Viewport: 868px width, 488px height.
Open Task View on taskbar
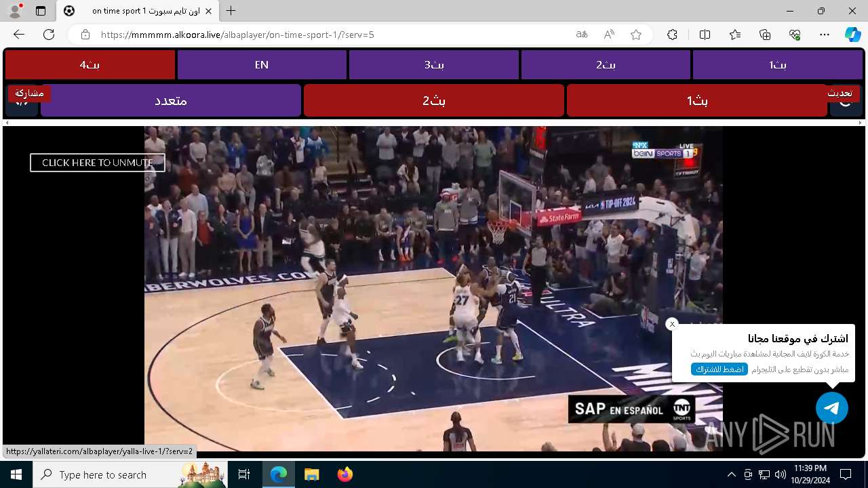pyautogui.click(x=244, y=474)
